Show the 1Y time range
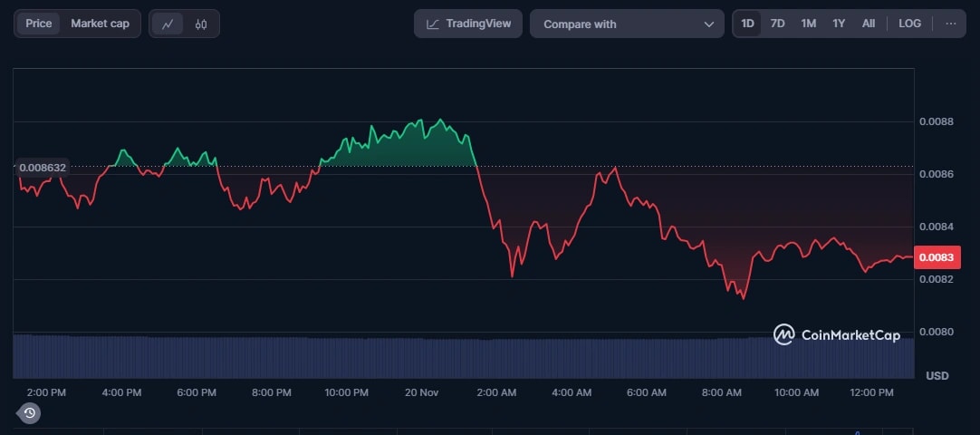980x435 pixels. [x=839, y=24]
